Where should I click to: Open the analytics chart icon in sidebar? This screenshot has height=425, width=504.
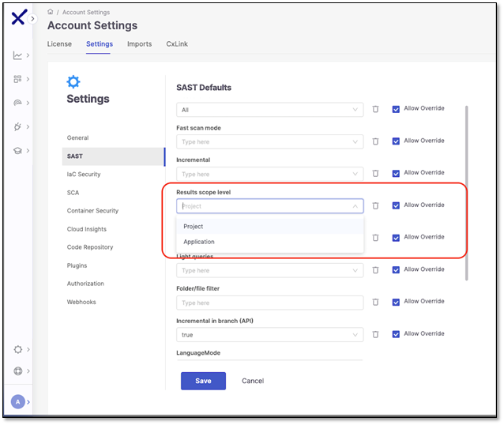click(17, 55)
